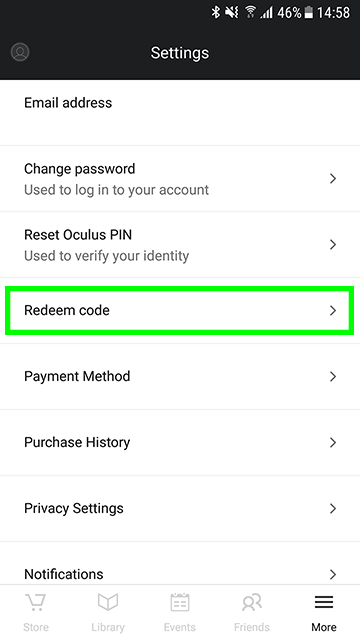
Task: Open the Friends people icon
Action: click(x=252, y=602)
